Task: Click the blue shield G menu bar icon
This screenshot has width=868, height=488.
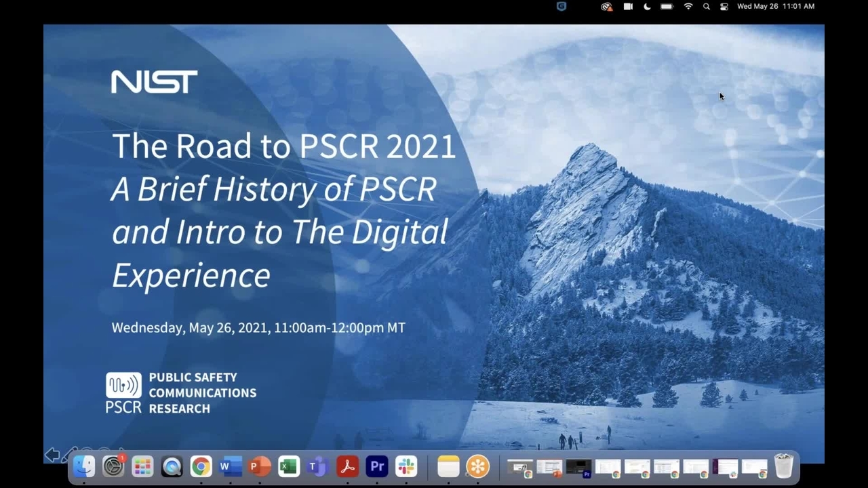Action: tap(561, 6)
